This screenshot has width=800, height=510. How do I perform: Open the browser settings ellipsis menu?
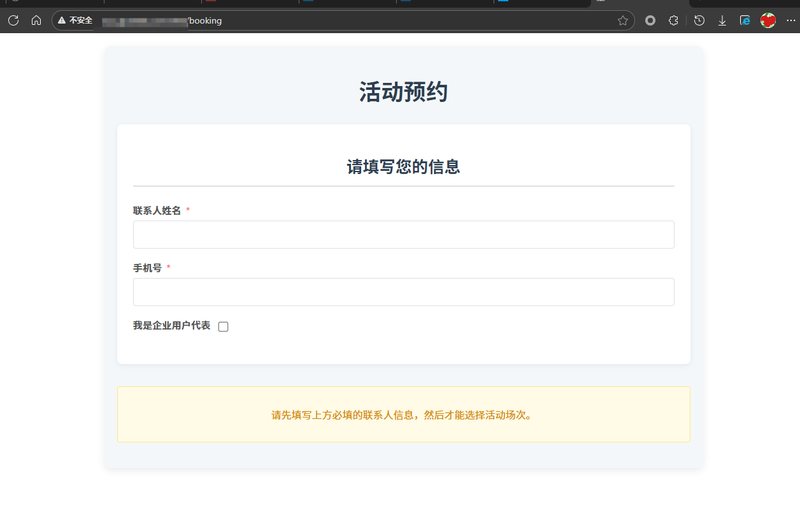[790, 20]
